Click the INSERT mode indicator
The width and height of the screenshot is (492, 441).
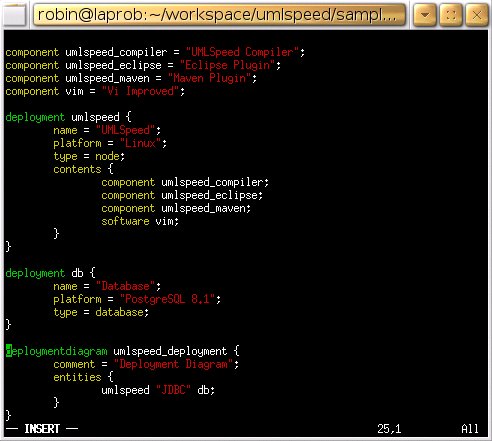42,429
